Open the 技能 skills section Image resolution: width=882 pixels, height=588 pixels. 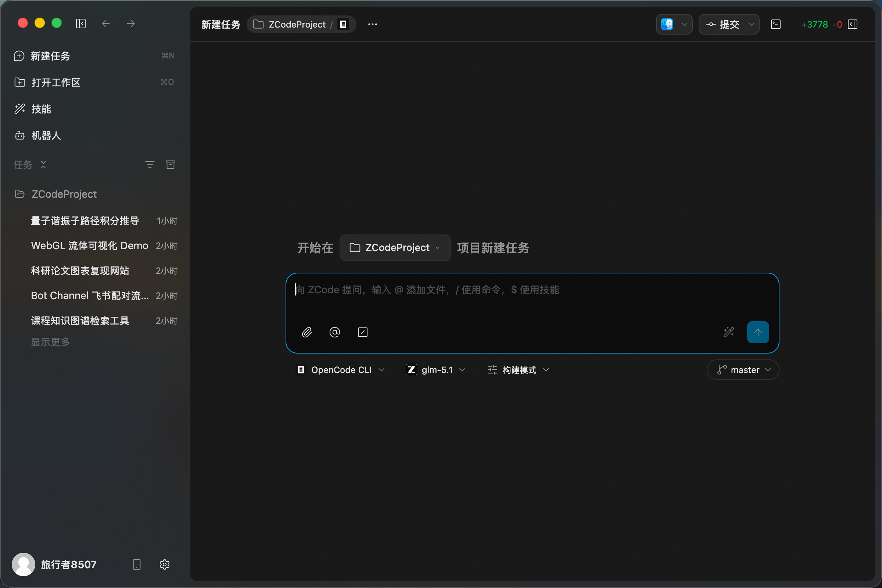click(94, 109)
